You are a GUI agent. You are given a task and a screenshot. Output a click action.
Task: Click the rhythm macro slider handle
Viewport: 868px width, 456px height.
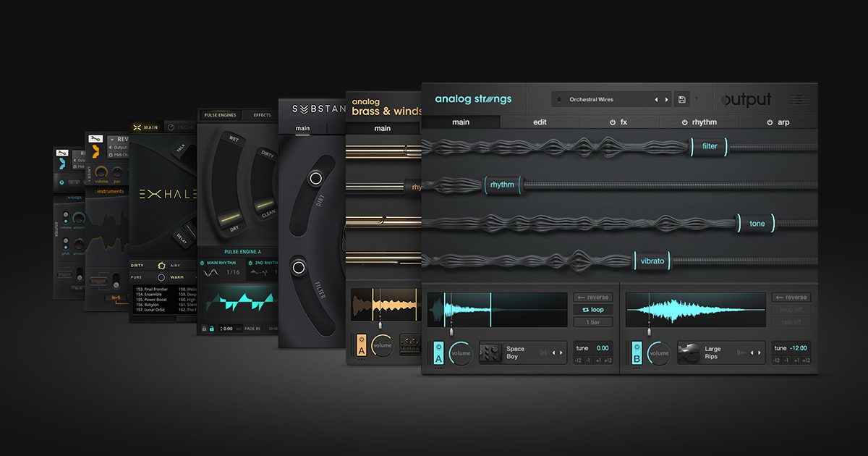coord(502,185)
